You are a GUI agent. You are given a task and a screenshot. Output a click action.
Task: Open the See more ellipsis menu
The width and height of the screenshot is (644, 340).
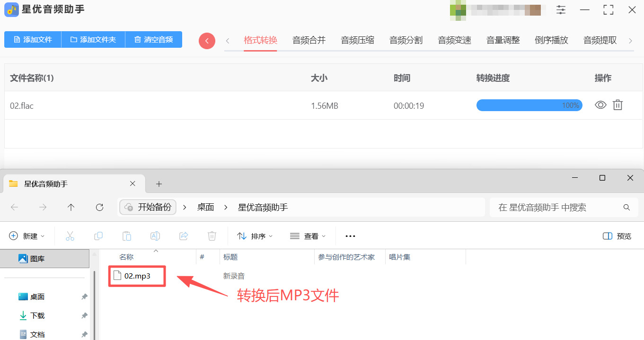[350, 236]
